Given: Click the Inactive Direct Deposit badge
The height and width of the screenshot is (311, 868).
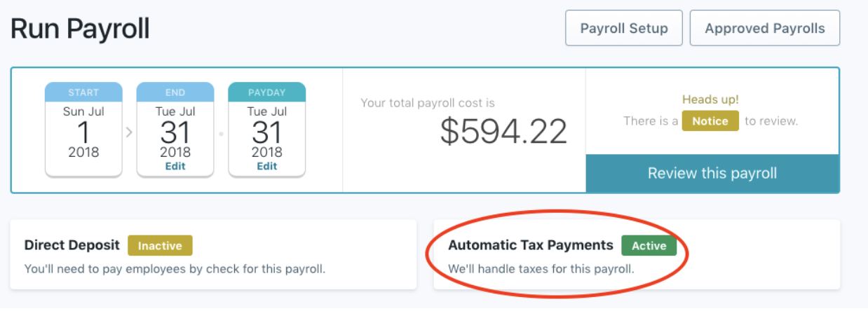Looking at the screenshot, I should 160,246.
